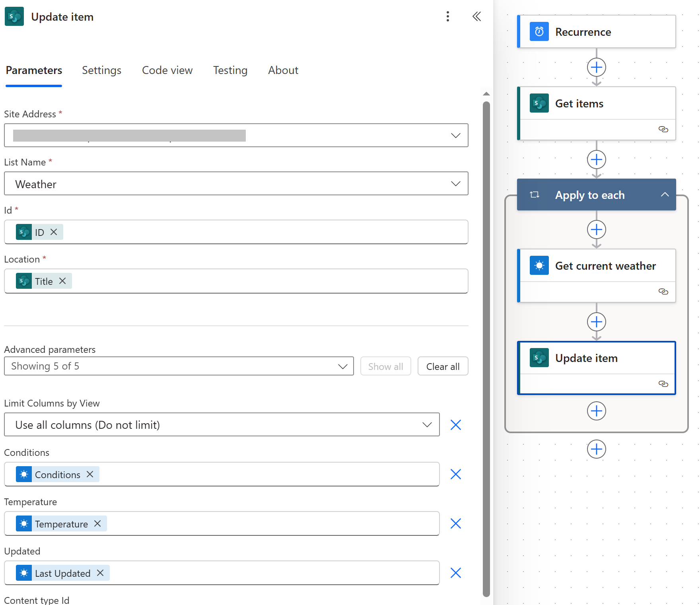Image resolution: width=700 pixels, height=605 pixels.
Task: Expand the Site Address dropdown
Action: click(x=455, y=136)
